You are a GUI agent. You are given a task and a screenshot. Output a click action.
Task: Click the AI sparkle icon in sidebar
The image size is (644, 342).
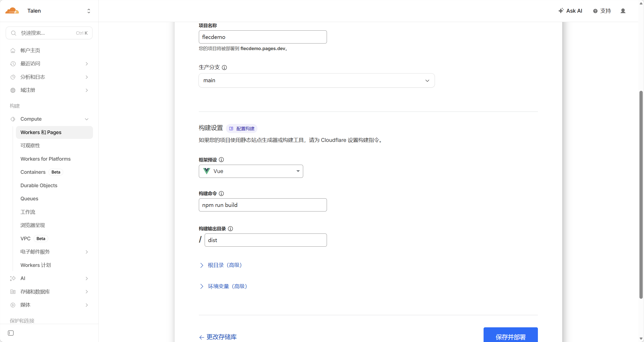click(x=13, y=278)
